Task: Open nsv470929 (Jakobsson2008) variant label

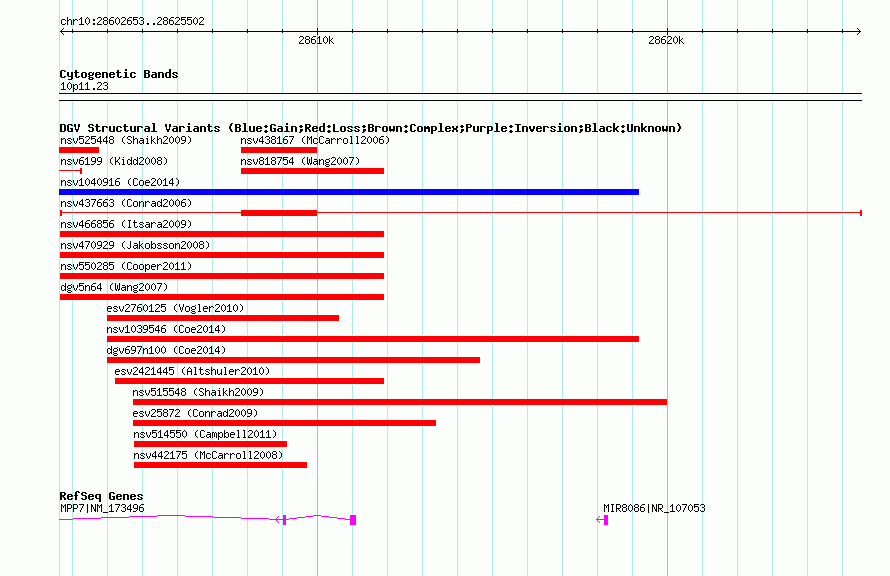Action: point(135,245)
